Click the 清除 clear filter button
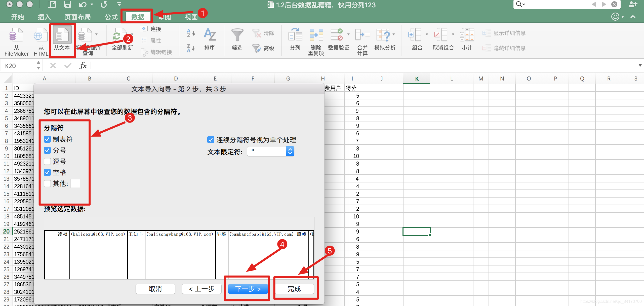Viewport: 644px width, 306px height. point(263,33)
